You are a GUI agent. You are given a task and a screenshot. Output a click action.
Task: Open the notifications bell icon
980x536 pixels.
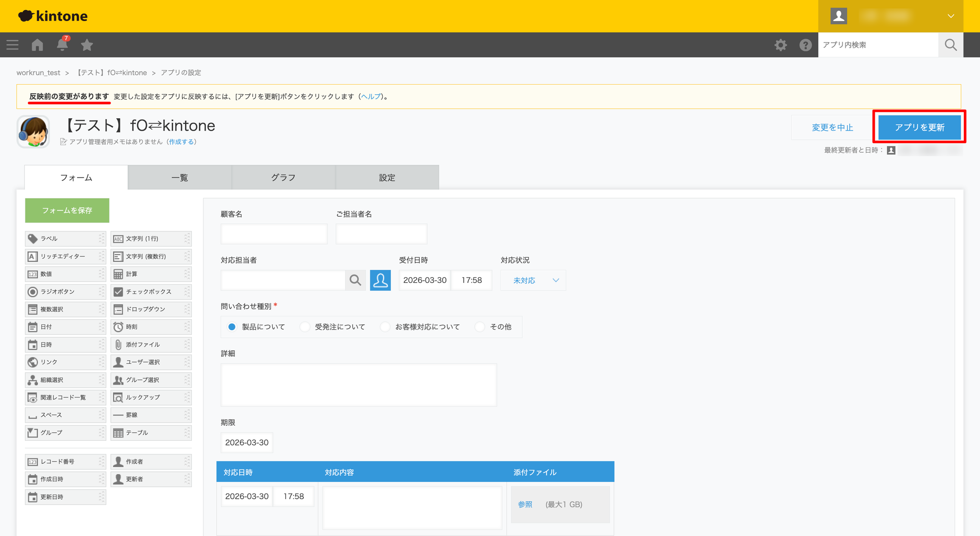pyautogui.click(x=62, y=45)
